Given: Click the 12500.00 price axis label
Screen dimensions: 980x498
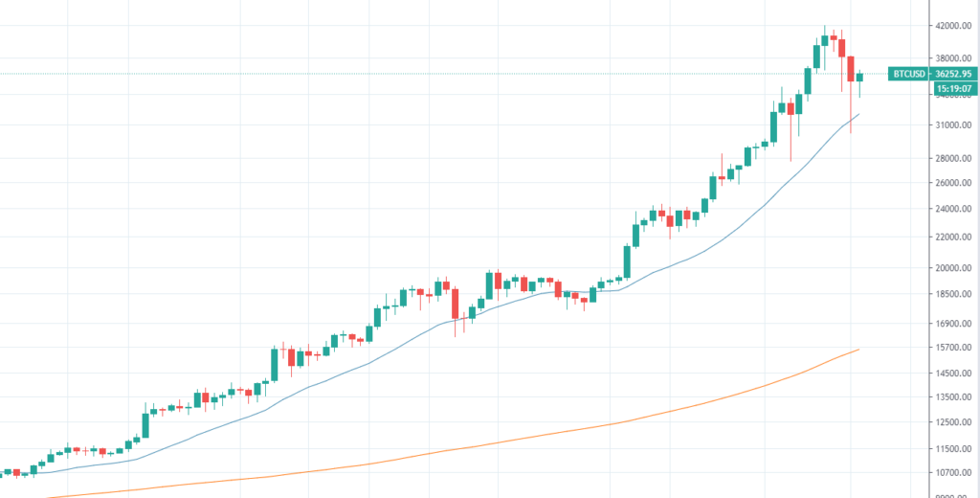Looking at the screenshot, I should 955,422.
